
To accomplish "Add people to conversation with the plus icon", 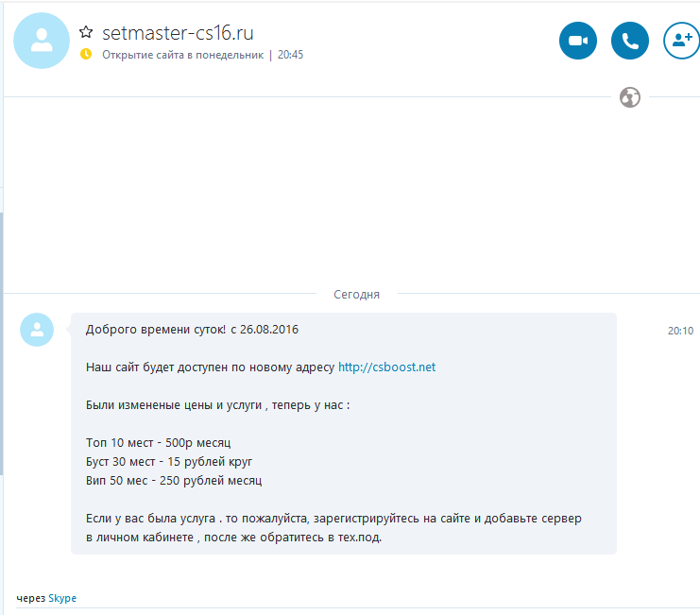I will [682, 41].
